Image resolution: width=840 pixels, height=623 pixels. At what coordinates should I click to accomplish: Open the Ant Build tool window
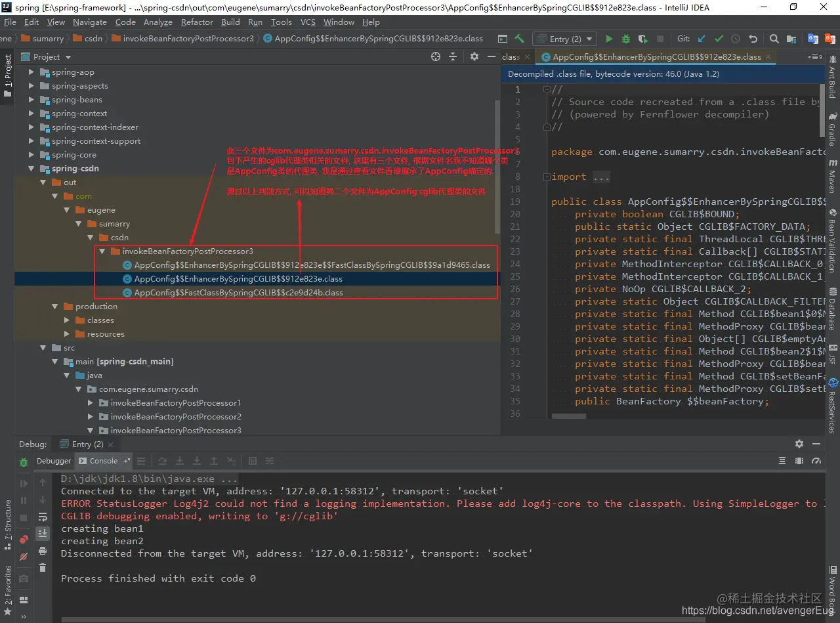[x=832, y=77]
